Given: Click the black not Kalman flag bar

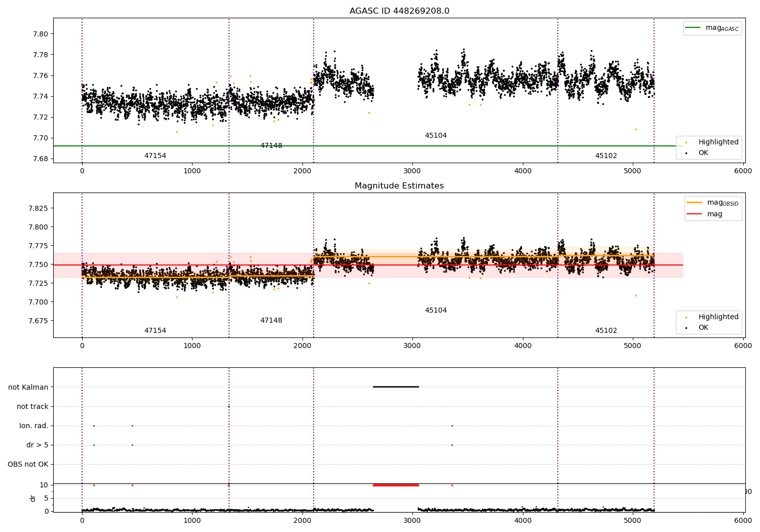Looking at the screenshot, I should tap(396, 387).
